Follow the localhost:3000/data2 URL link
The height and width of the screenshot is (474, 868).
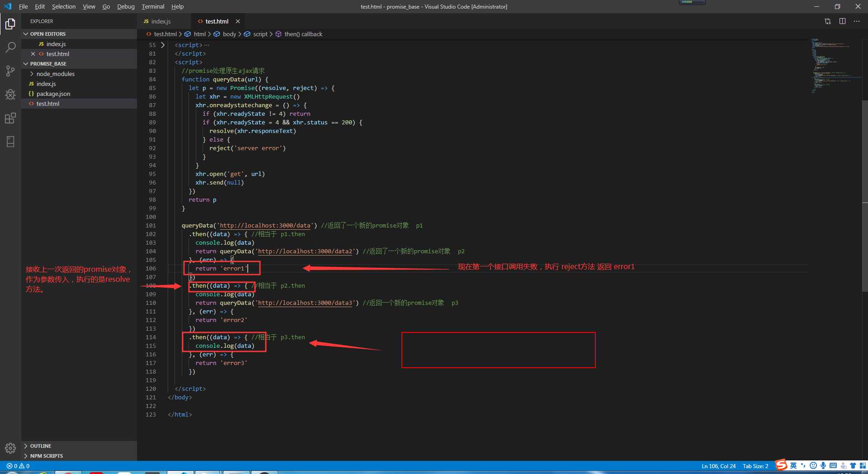(305, 251)
